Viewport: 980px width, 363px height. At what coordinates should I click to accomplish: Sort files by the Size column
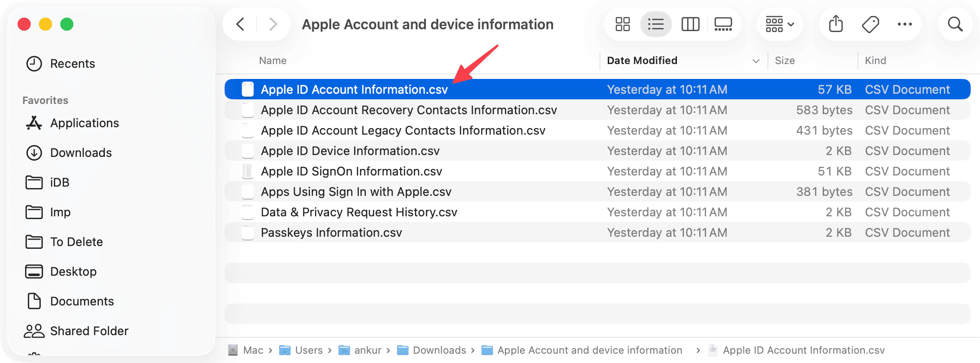pyautogui.click(x=785, y=60)
